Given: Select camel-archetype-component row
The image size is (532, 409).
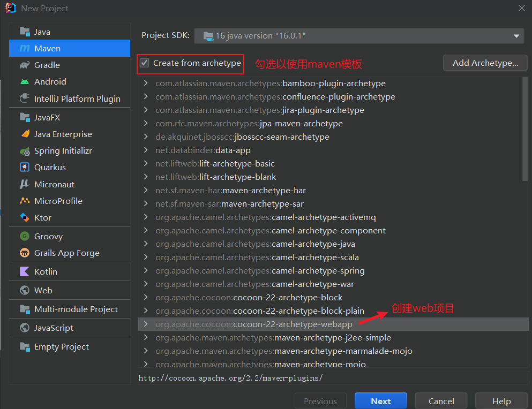Looking at the screenshot, I should (x=333, y=231).
